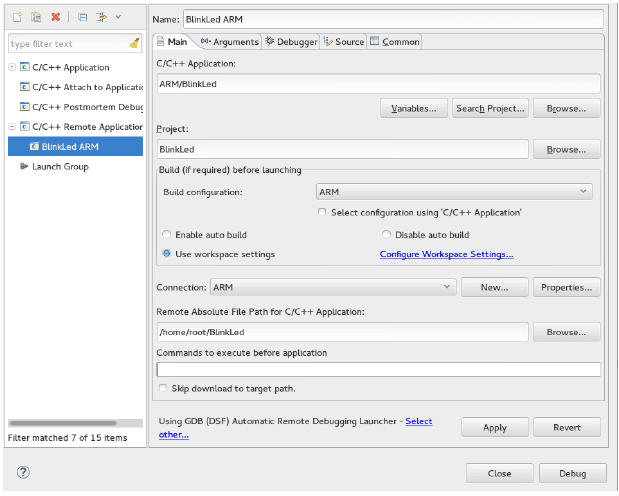Toggle Skip download to target path
This screenshot has width=619, height=496.
163,388
